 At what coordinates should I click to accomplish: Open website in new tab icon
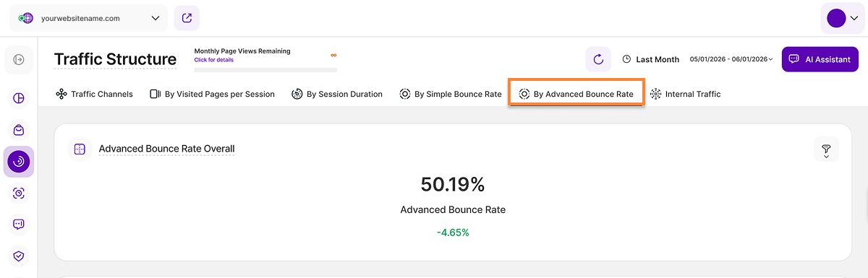tap(187, 18)
